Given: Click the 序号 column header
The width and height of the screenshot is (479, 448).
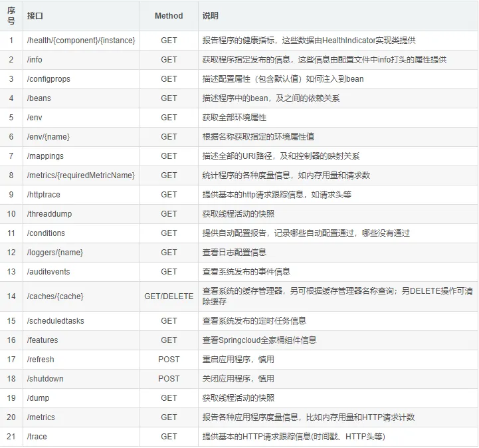Looking at the screenshot, I should coord(11,15).
